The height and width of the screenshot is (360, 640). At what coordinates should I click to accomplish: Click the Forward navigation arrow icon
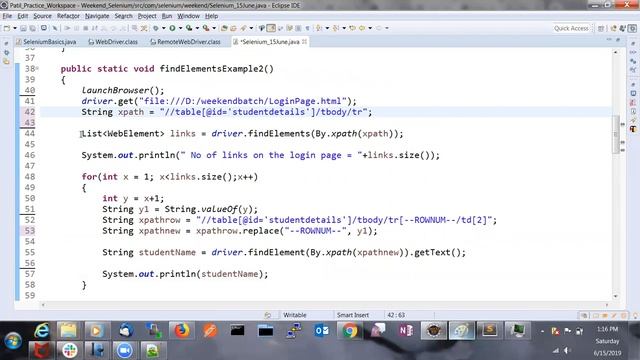pos(379,28)
